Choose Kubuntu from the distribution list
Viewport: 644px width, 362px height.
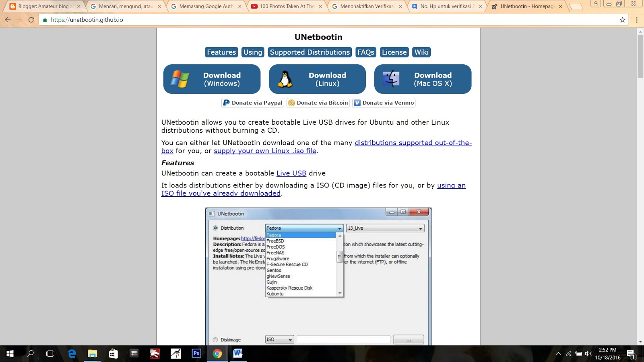(x=275, y=294)
